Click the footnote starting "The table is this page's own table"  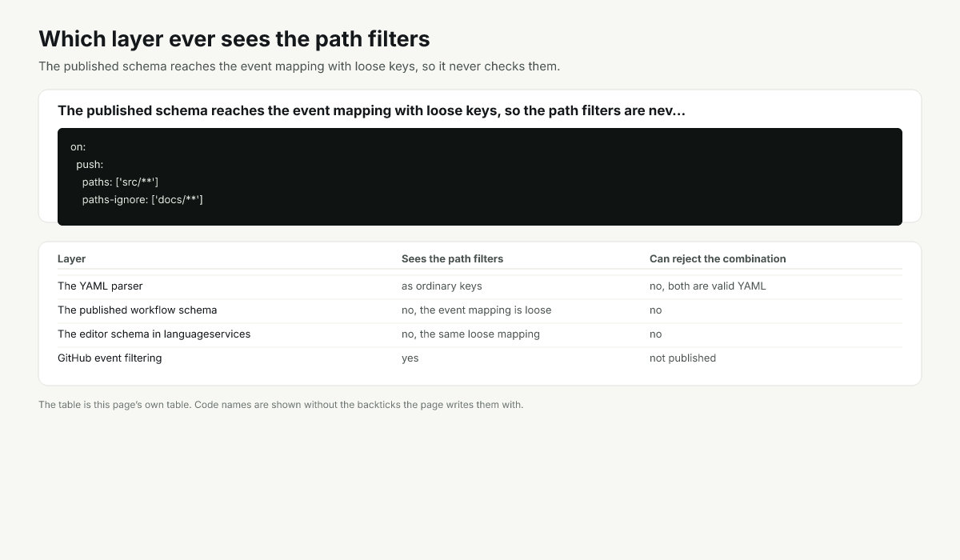(281, 405)
